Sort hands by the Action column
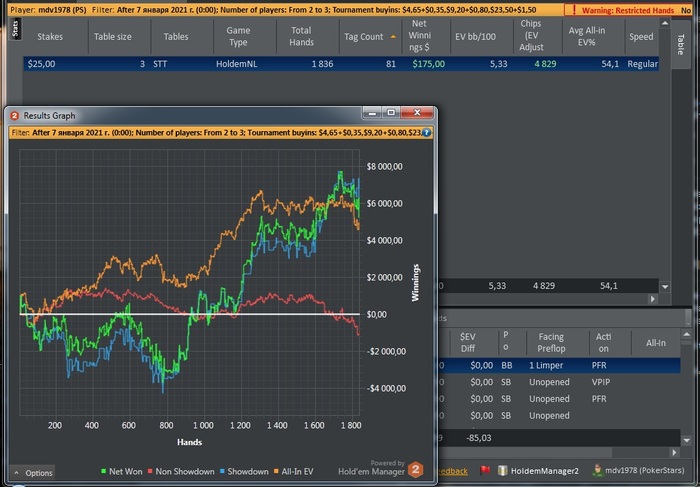The height and width of the screenshot is (487, 700). coord(604,342)
